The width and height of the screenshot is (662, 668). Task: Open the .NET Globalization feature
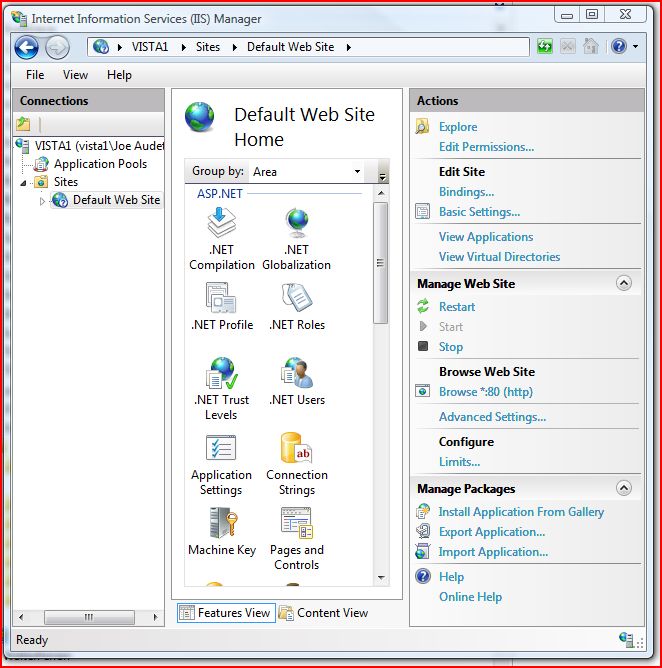(296, 239)
